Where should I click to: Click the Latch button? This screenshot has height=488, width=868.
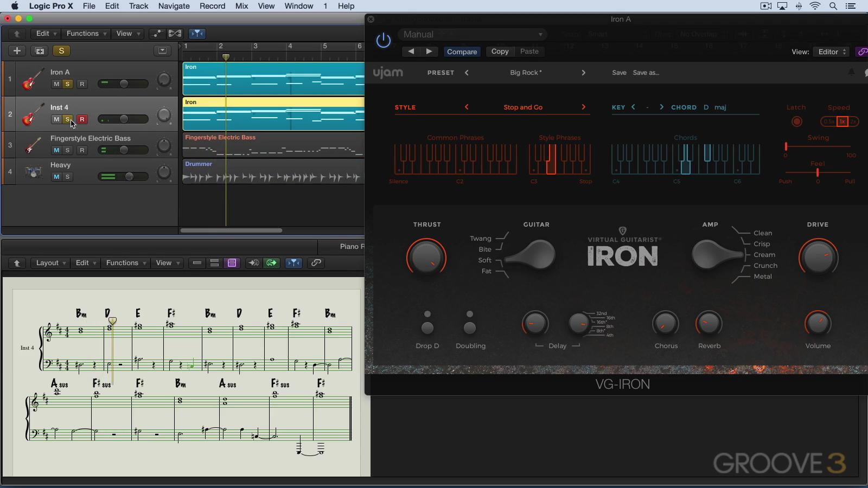(x=796, y=121)
